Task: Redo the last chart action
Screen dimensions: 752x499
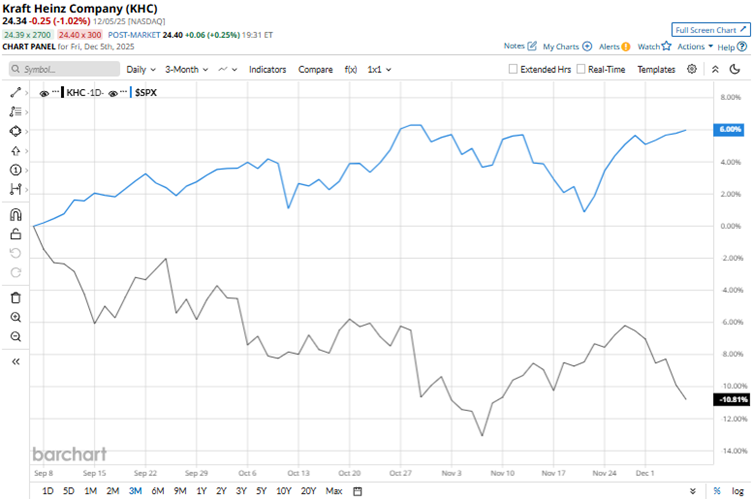Action: (x=15, y=273)
